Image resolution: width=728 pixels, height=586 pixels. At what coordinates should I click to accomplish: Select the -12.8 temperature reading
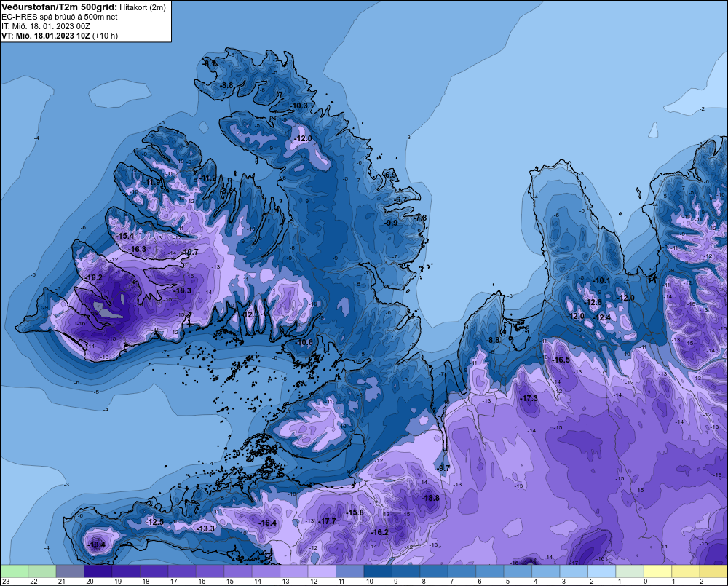[x=593, y=302]
